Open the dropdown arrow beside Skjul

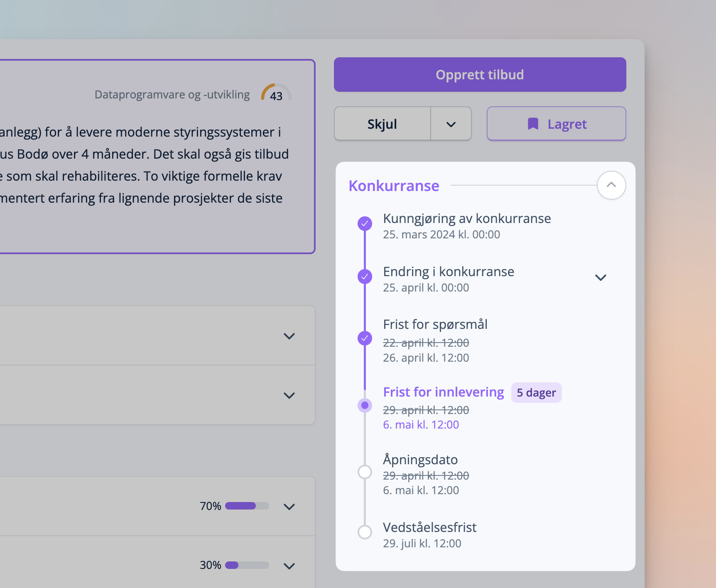(451, 124)
